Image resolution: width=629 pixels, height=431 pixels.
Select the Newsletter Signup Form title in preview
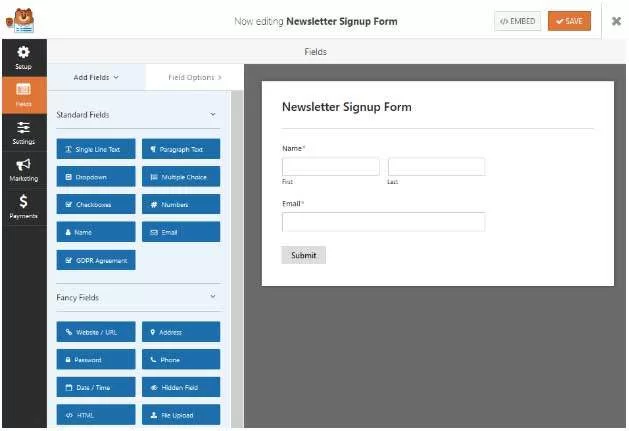tap(347, 107)
